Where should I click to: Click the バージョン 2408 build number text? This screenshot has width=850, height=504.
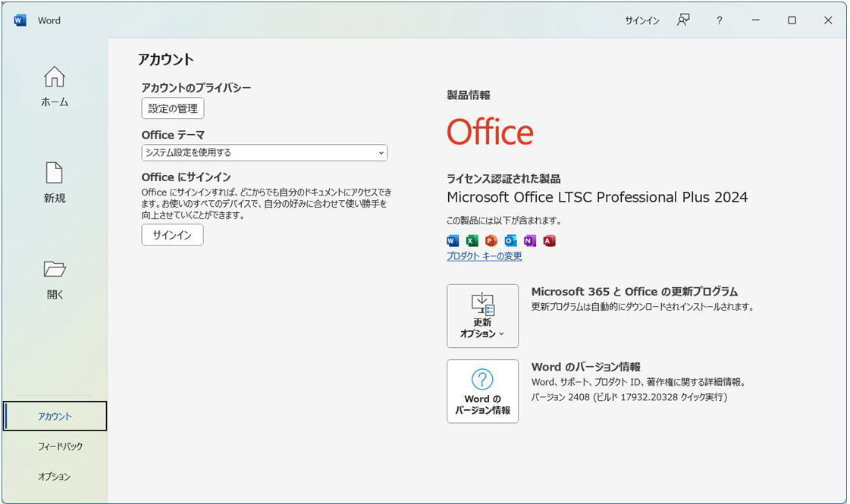pos(629,397)
